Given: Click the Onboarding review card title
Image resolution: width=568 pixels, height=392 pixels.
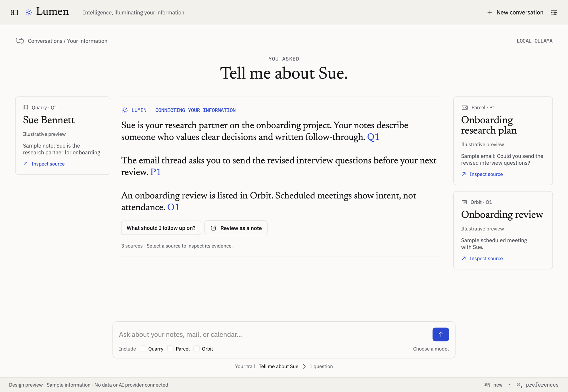Looking at the screenshot, I should [502, 215].
